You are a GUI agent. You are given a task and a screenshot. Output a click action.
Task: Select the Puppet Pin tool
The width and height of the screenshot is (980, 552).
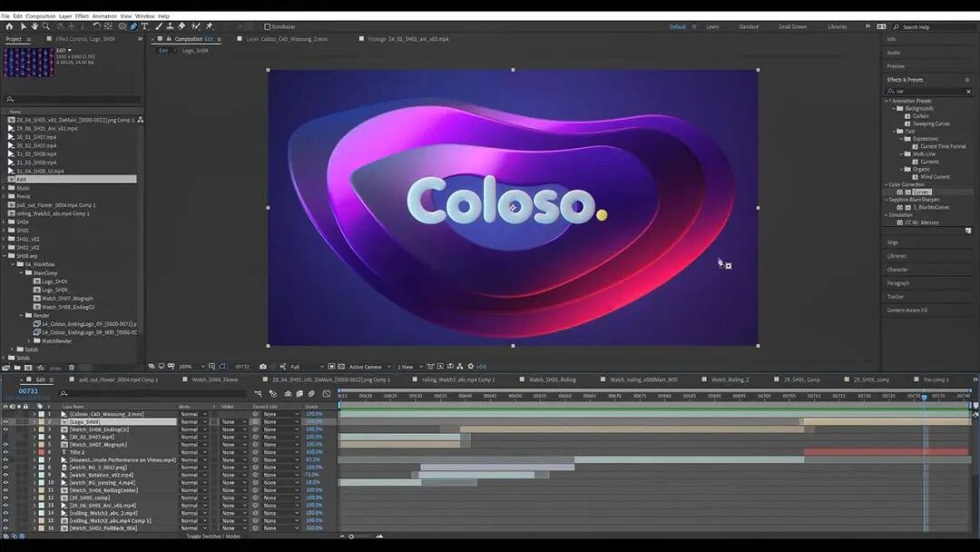(x=210, y=26)
